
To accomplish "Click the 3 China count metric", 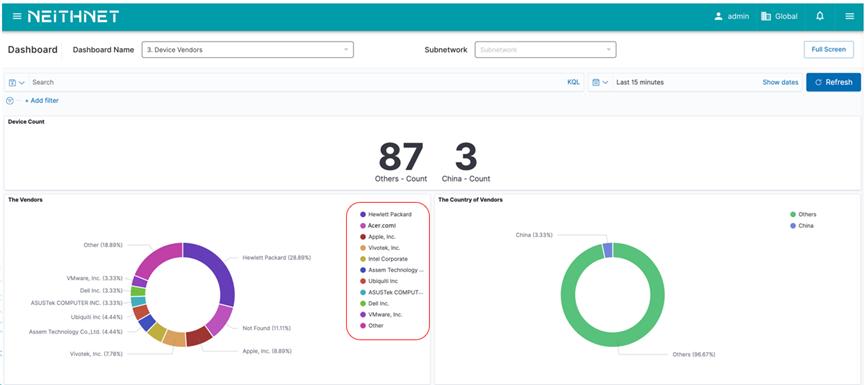I will [x=466, y=161].
